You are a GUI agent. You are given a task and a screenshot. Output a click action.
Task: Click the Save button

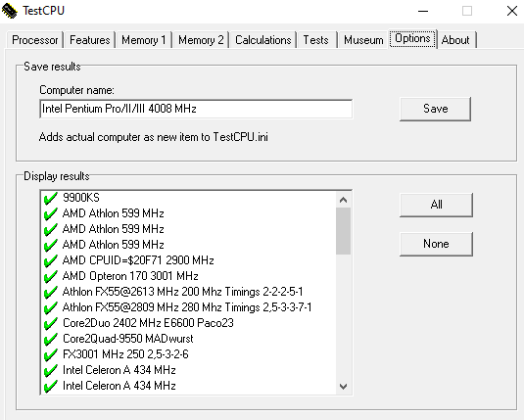coord(435,109)
